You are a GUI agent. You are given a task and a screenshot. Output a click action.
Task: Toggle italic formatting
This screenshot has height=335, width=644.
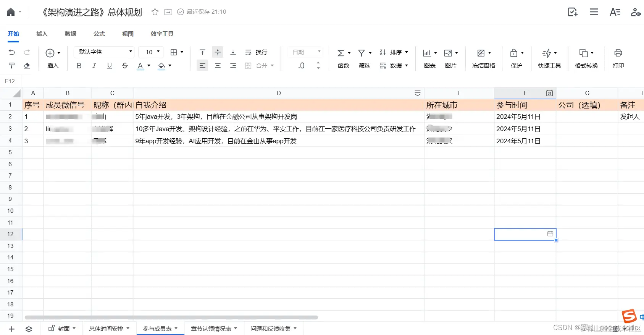click(94, 66)
